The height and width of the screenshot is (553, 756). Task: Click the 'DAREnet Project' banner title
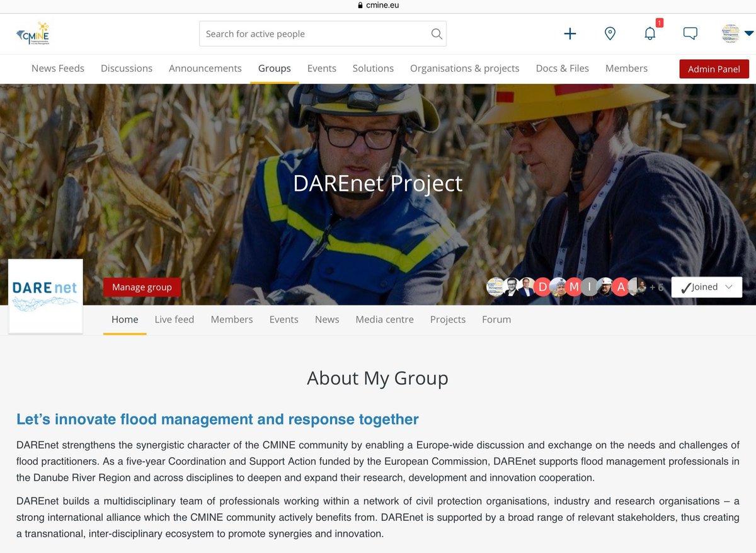(x=378, y=183)
